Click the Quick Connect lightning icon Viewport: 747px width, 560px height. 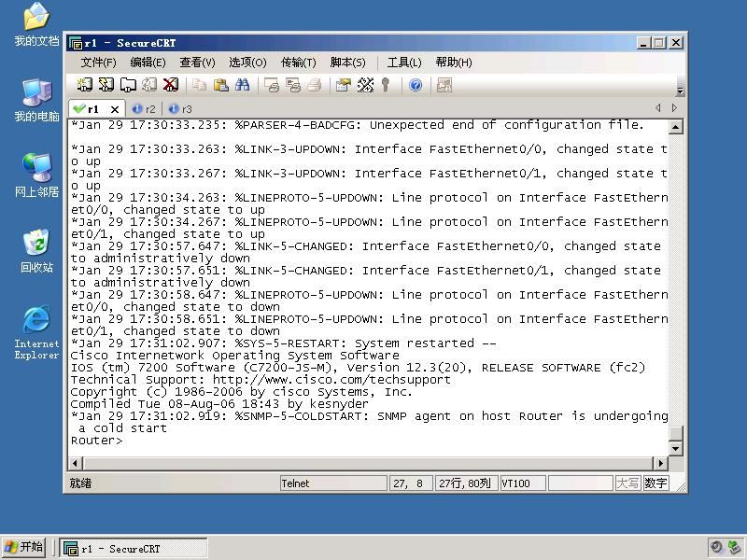coord(106,85)
